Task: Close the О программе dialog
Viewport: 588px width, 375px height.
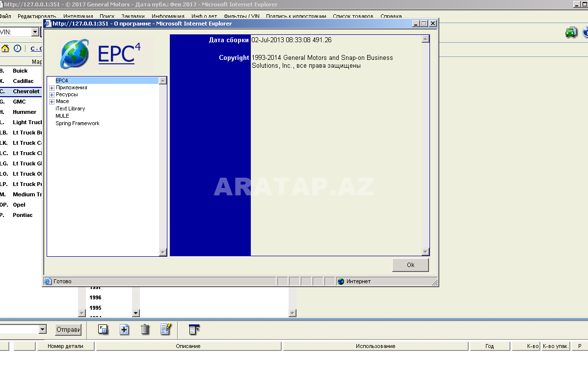Action: coord(433,24)
